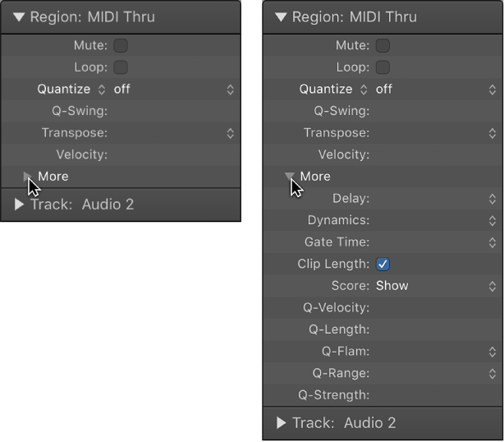The width and height of the screenshot is (504, 442).
Task: Open the Q-Range pop-up arrows
Action: coord(493,373)
